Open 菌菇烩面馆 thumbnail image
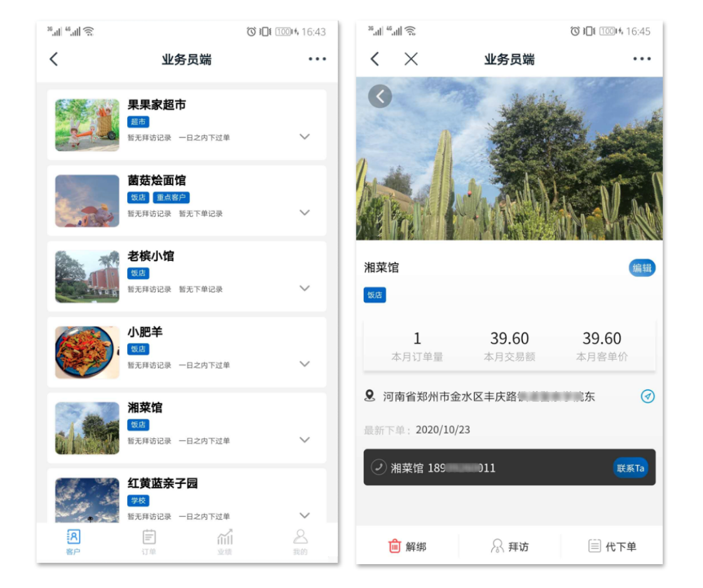 pos(88,201)
